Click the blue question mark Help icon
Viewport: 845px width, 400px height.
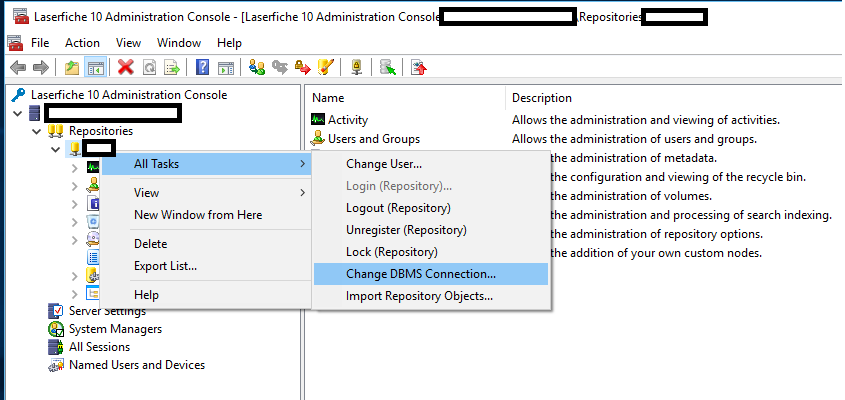pos(202,67)
